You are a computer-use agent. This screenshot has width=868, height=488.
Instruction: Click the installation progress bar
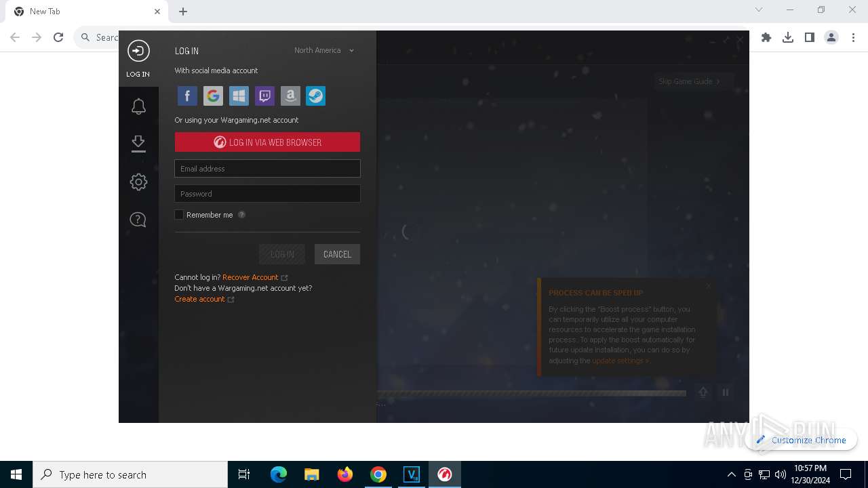pyautogui.click(x=531, y=393)
